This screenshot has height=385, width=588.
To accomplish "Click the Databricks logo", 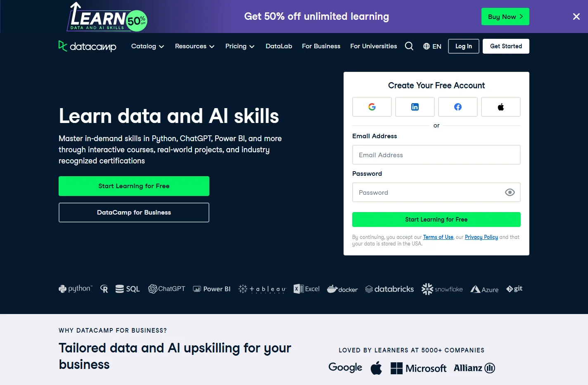I will click(389, 289).
